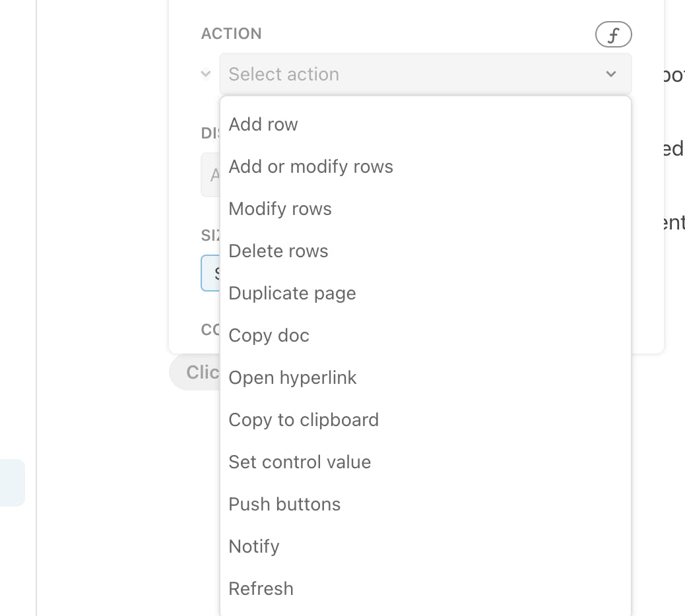Choose the Refresh action

coord(261,589)
